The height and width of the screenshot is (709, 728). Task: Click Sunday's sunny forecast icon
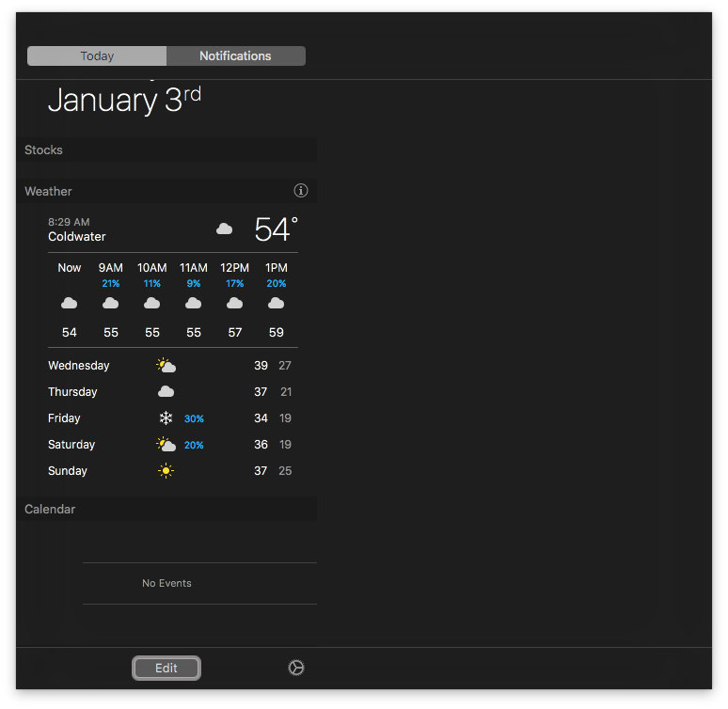tap(166, 471)
